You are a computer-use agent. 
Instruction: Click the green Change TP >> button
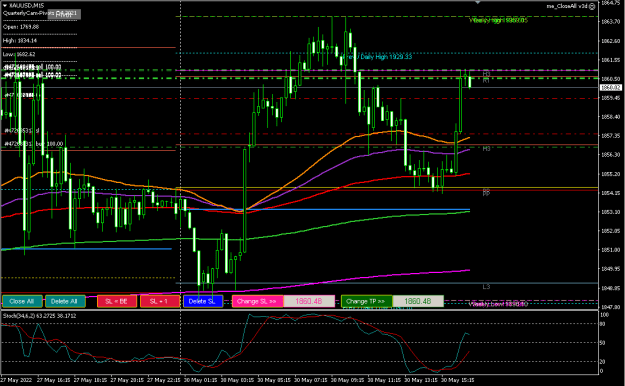tap(367, 301)
